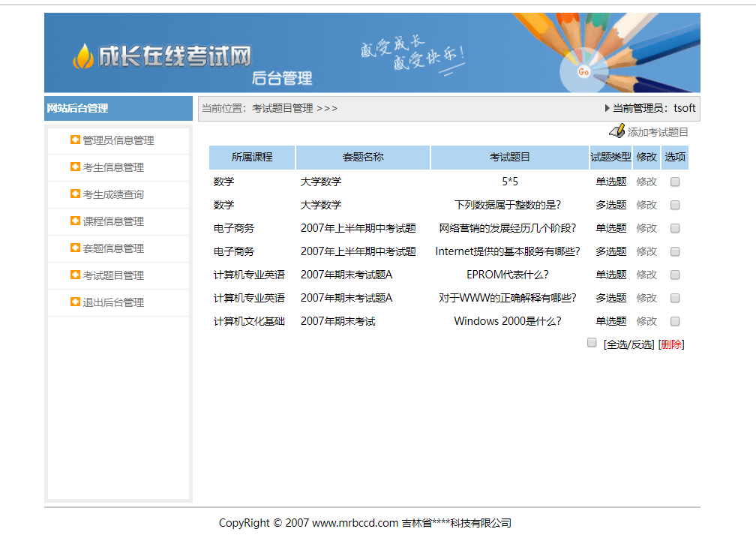Open 考生信息管理 menu

coord(113,167)
